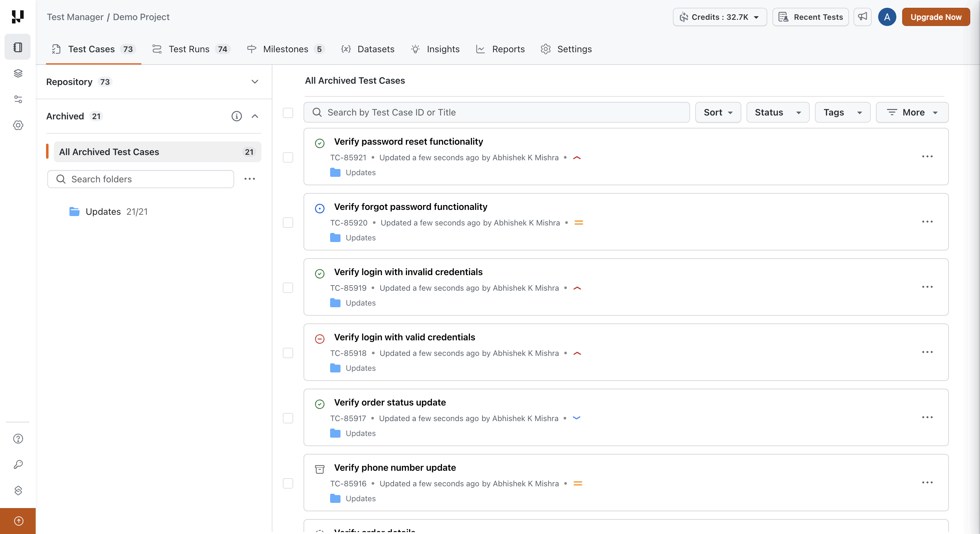
Task: Open more options for Verify login with invalid credentials
Action: pos(927,287)
